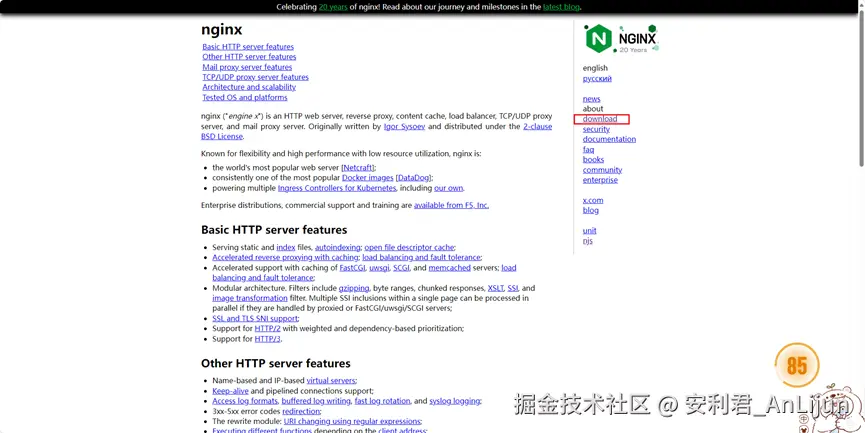Screen dimensions: 865x433
Task: Open the memcached link
Action: point(450,268)
